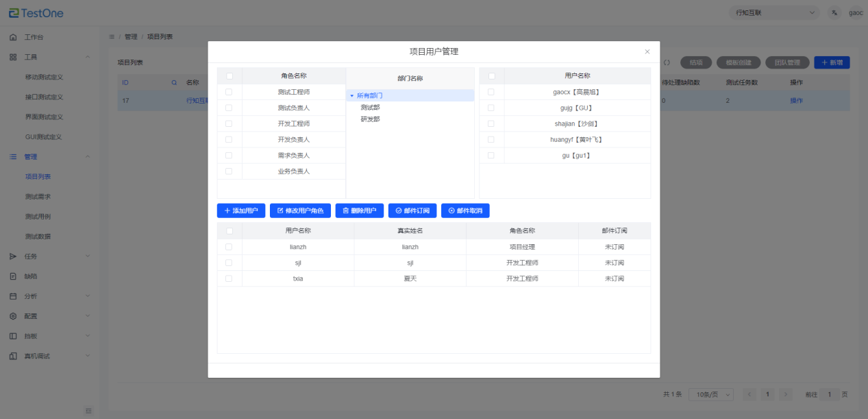Check the shajian user checkbox
Image resolution: width=868 pixels, height=419 pixels.
point(491,123)
